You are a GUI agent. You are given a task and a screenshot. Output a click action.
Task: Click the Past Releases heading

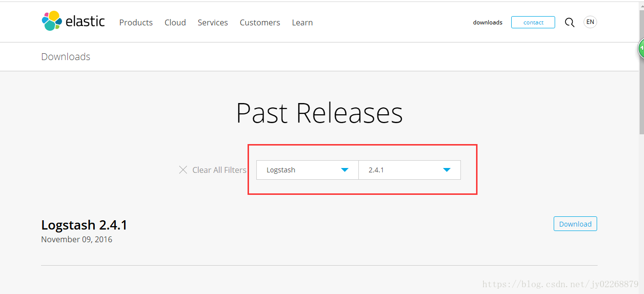click(319, 113)
